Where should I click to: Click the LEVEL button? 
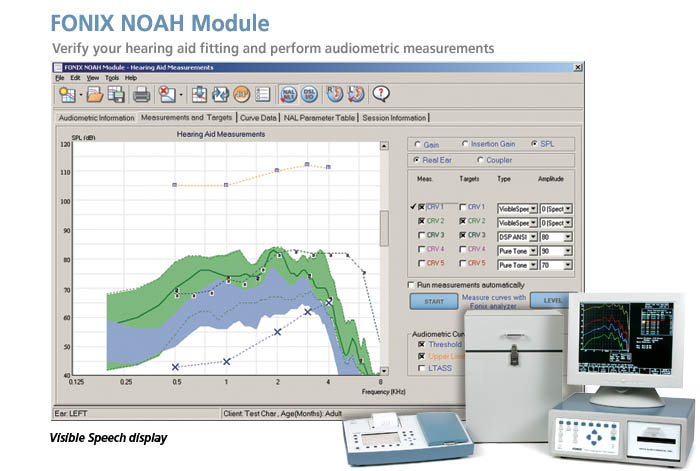(550, 300)
